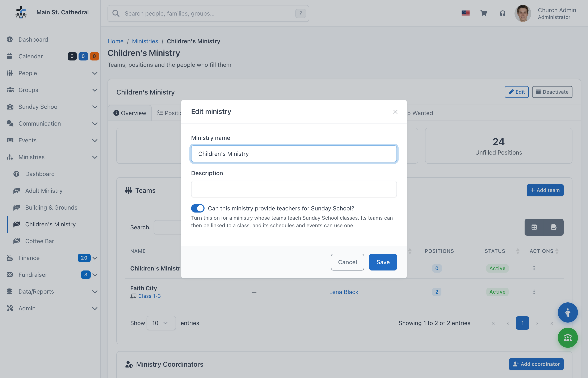Click the table grid export icon

[534, 227]
